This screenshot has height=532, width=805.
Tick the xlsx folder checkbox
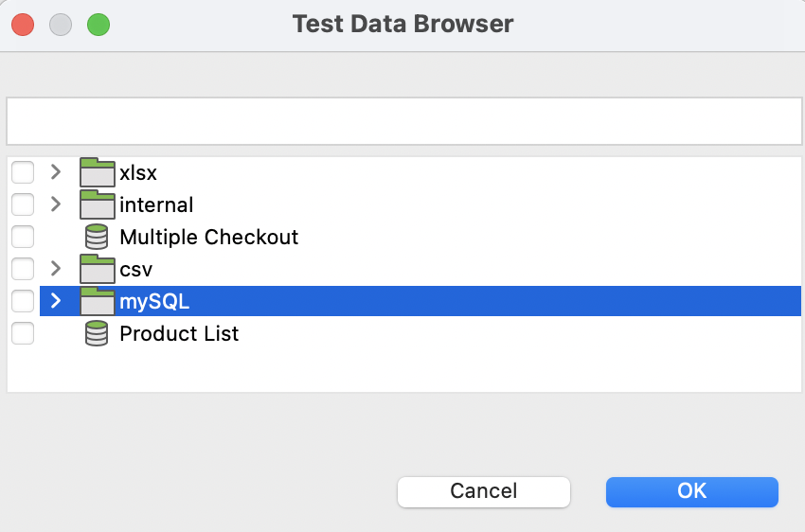point(23,172)
